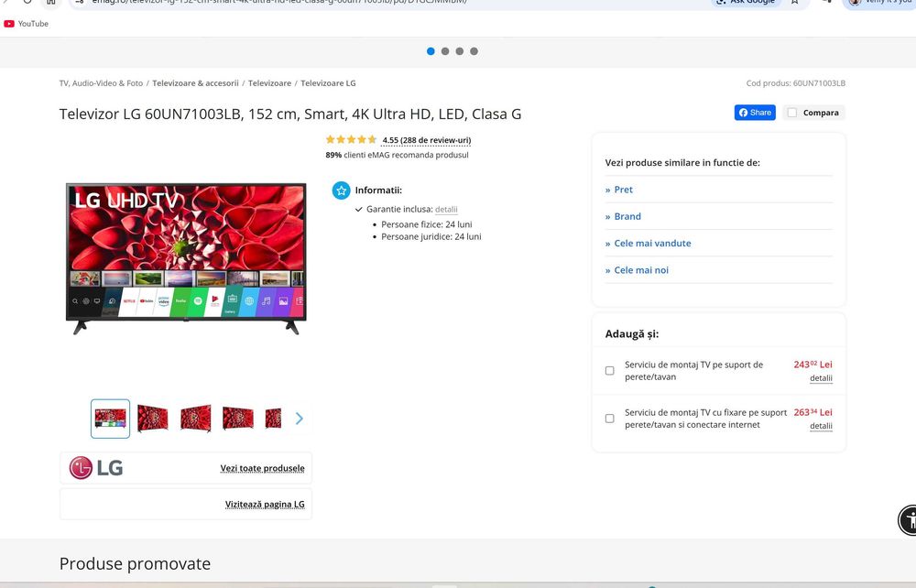Open detalii for 263 Lei service
This screenshot has width=916, height=588.
pos(821,426)
